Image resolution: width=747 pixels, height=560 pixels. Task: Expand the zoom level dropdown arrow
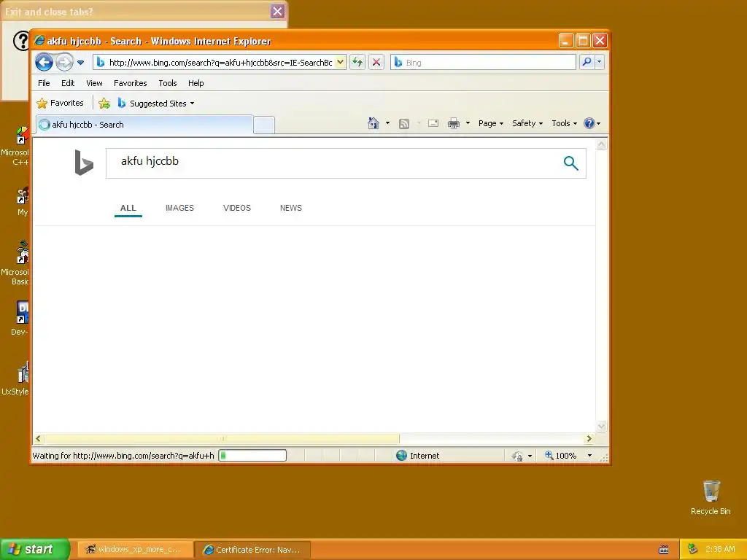pos(589,456)
